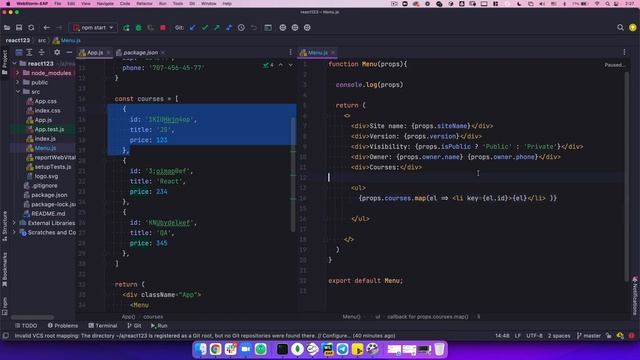This screenshot has height=360, width=640.
Task: Click the Git update project arrow
Action: [x=193, y=28]
